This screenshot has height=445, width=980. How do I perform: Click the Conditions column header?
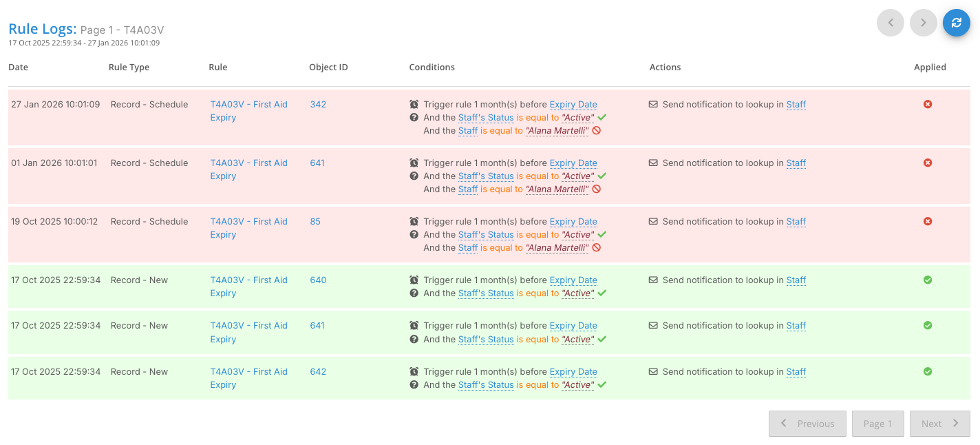point(432,68)
